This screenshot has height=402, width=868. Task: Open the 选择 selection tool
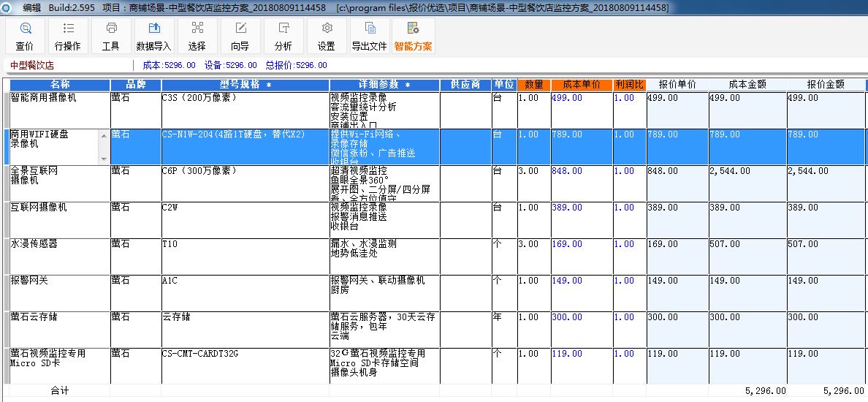click(197, 37)
